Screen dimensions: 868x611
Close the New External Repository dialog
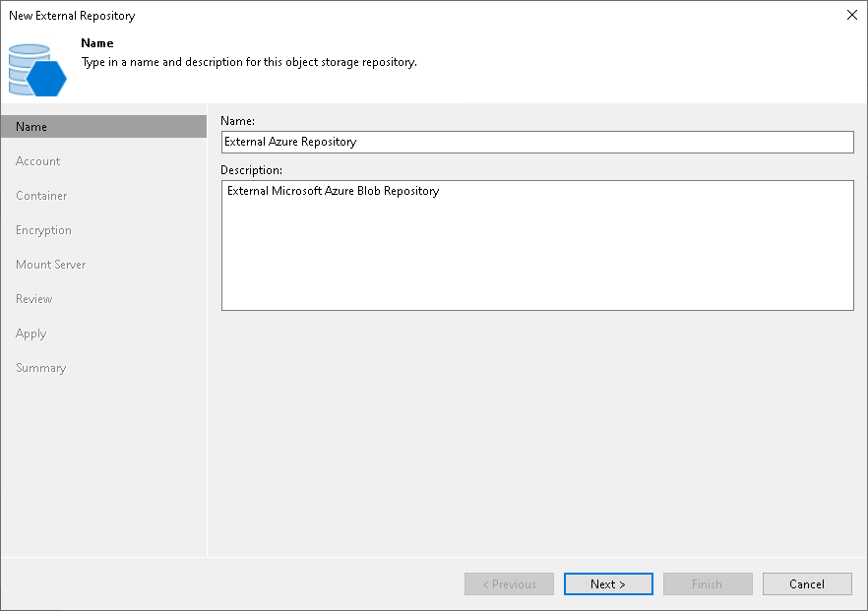tap(852, 15)
